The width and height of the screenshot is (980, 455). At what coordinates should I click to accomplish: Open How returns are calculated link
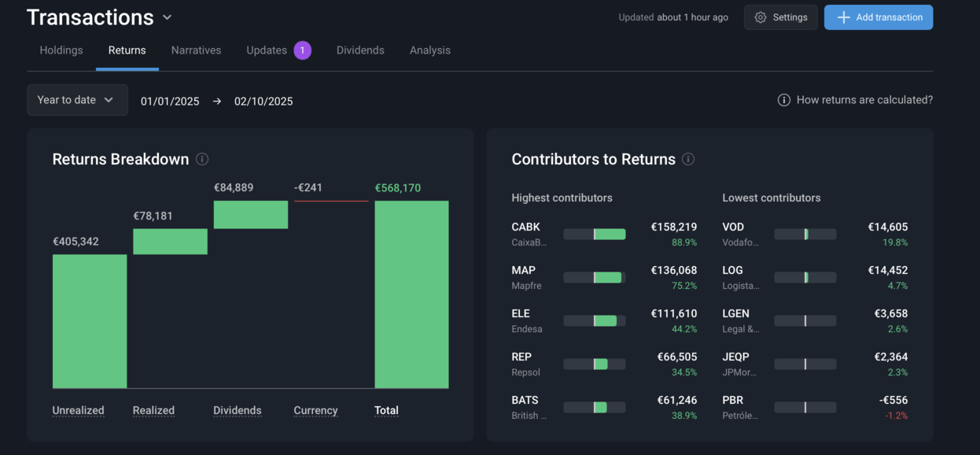(x=864, y=100)
